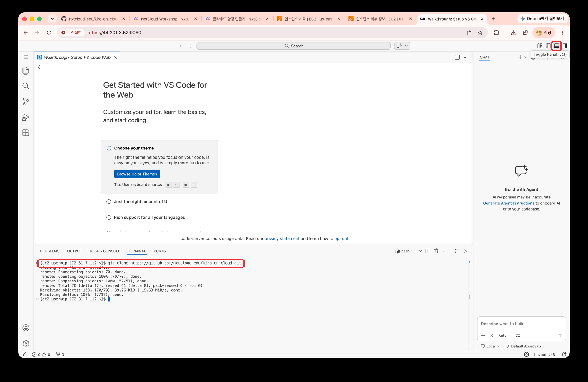Viewport: 588px width, 382px height.
Task: Click the command center Search box
Action: click(x=294, y=46)
